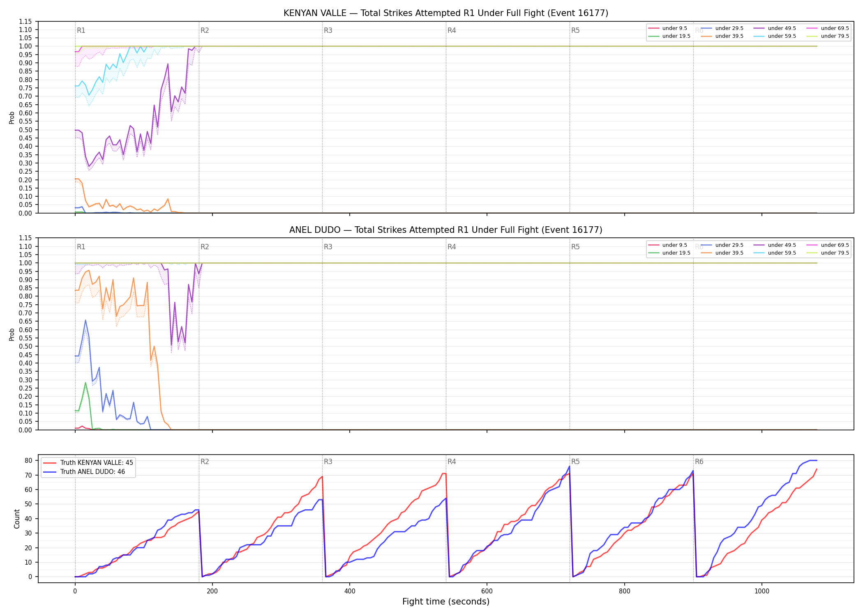This screenshot has height=616, width=863.
Task: Click R5 round marker in KENYAN VALLE chart
Action: point(575,30)
